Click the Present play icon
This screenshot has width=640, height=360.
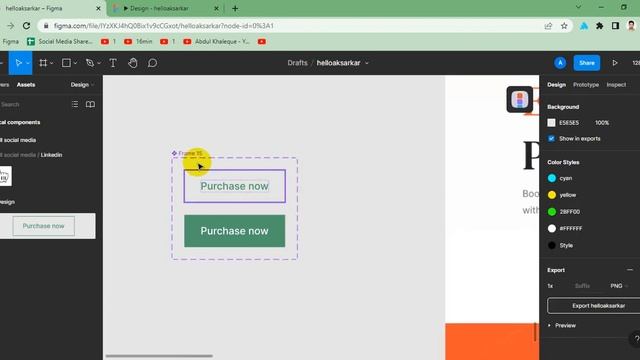(615, 63)
